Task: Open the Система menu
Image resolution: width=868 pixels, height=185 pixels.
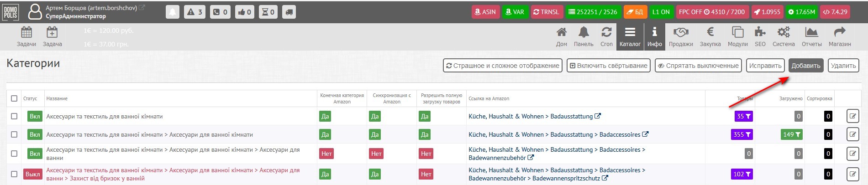Action: 784,36
